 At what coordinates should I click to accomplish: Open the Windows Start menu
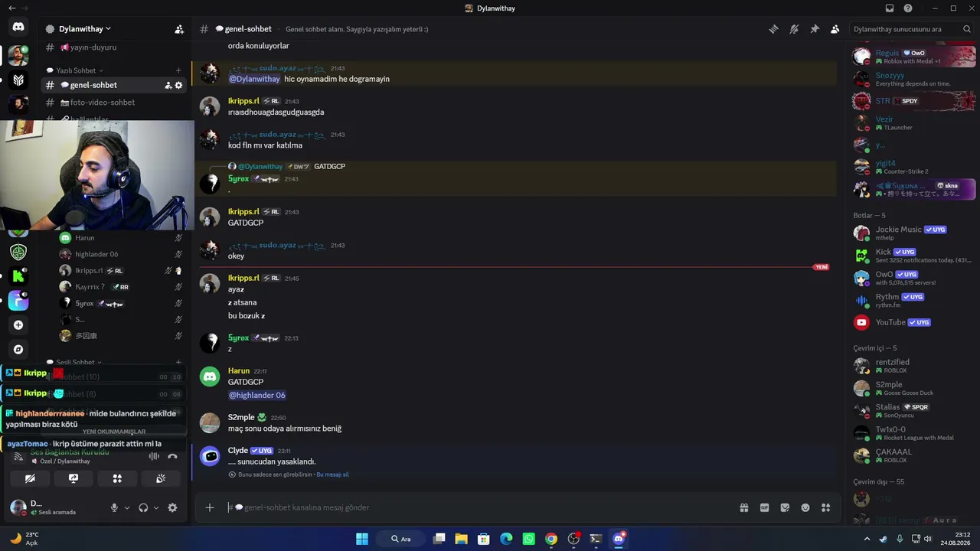pyautogui.click(x=362, y=539)
